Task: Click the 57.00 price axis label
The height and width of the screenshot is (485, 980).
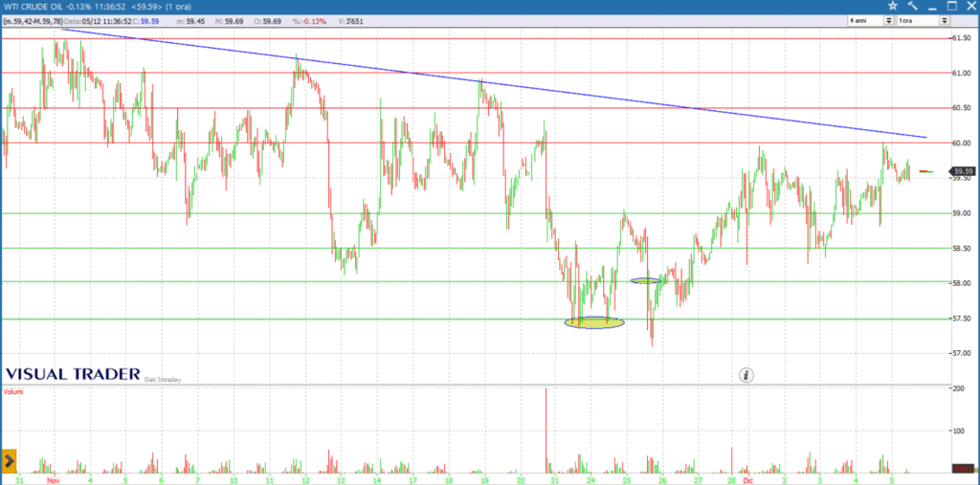Action: [x=961, y=353]
